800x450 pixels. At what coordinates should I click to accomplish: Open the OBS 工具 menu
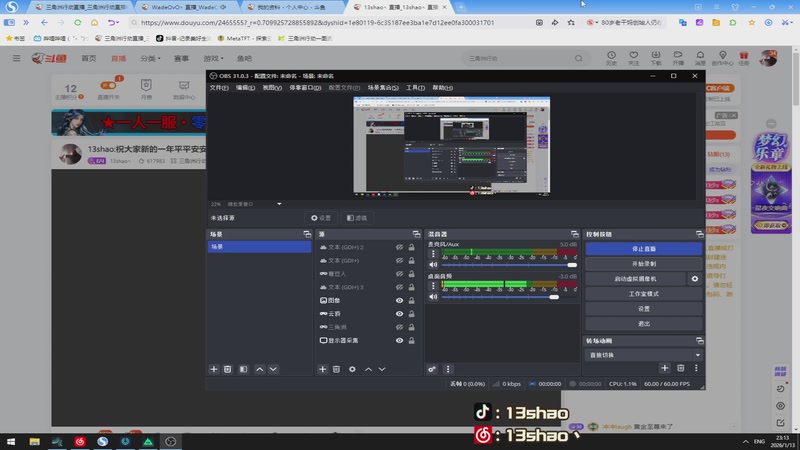(x=415, y=88)
